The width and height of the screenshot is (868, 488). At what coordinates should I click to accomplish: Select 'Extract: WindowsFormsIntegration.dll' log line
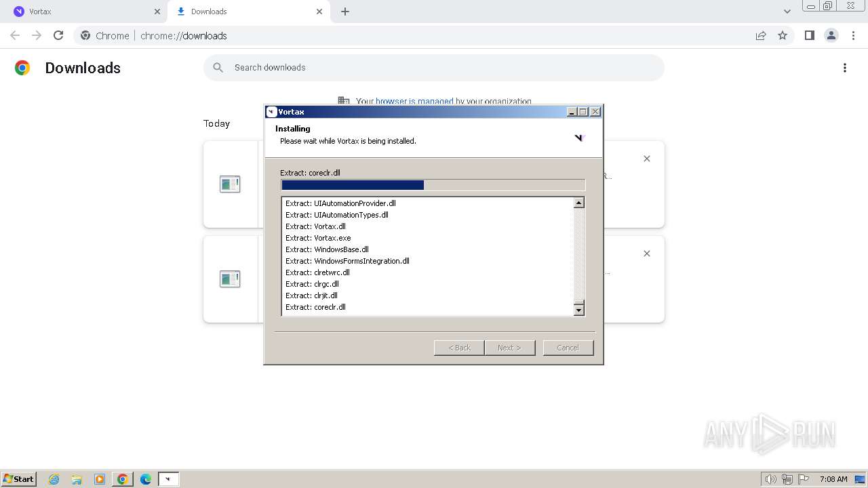(347, 261)
